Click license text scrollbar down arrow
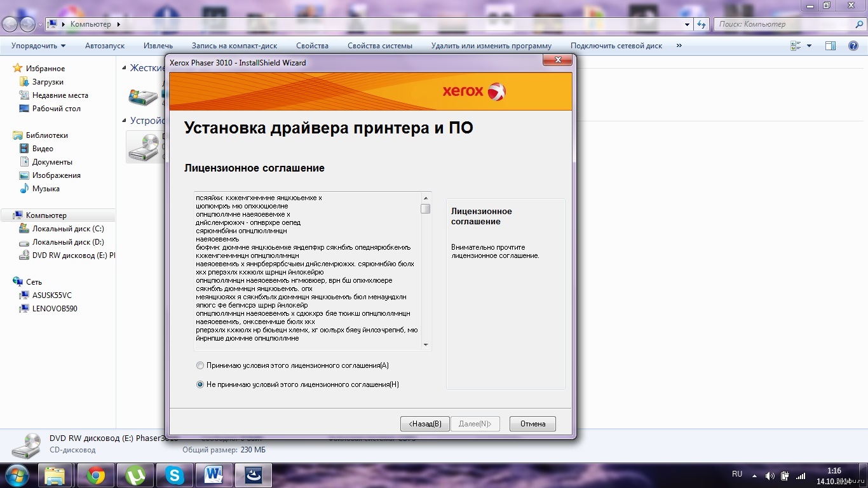This screenshot has height=488, width=868. [426, 344]
